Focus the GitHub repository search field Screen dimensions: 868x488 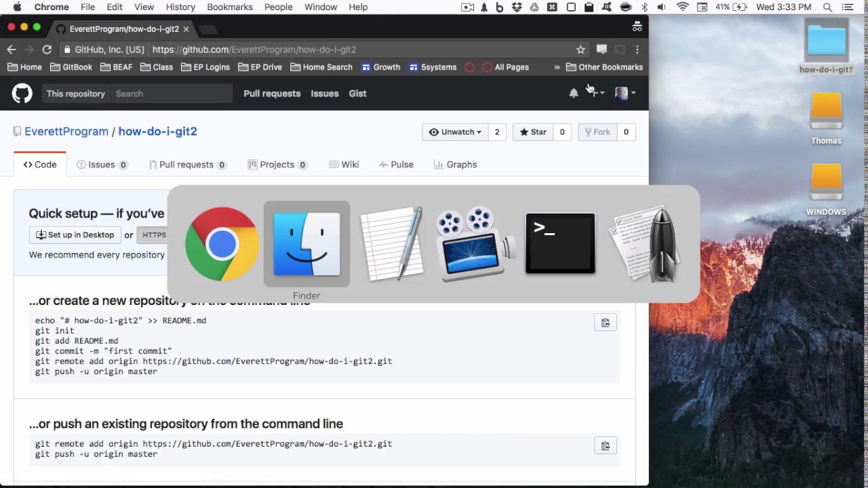(x=171, y=94)
